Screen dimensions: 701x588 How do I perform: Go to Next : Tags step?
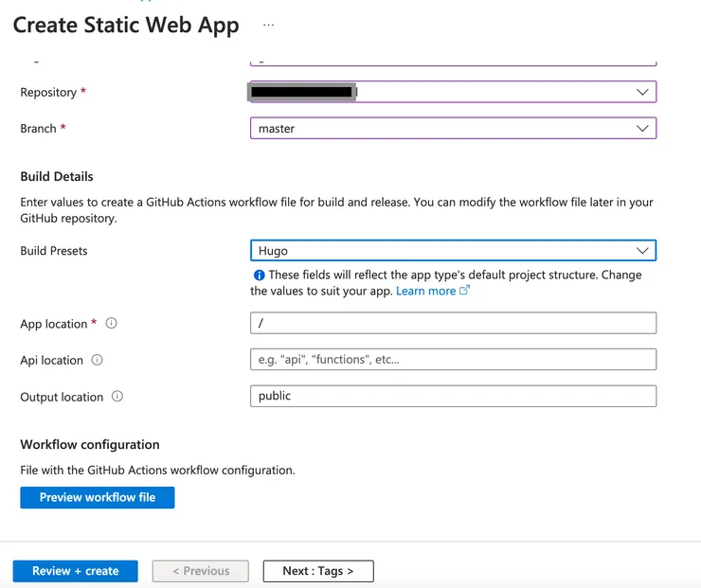point(318,571)
